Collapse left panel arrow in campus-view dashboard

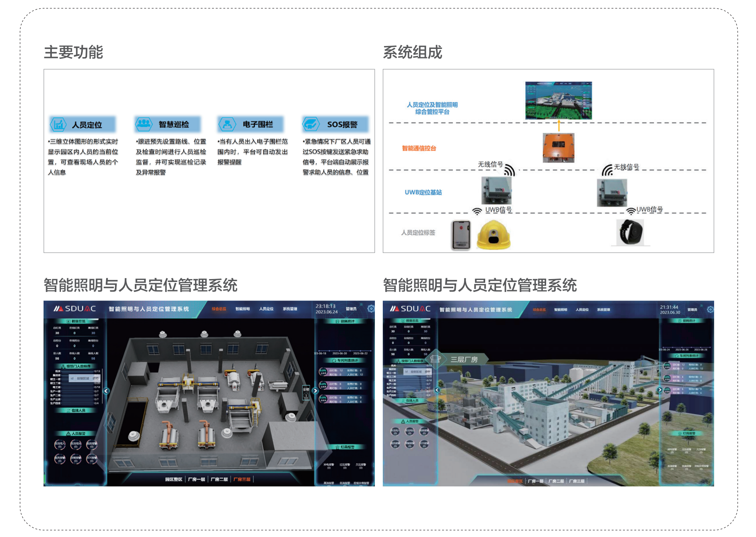coord(437,390)
